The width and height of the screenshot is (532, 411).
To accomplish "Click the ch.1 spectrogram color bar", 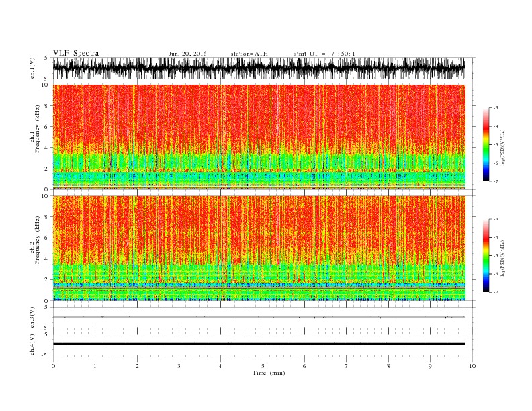I will click(486, 144).
